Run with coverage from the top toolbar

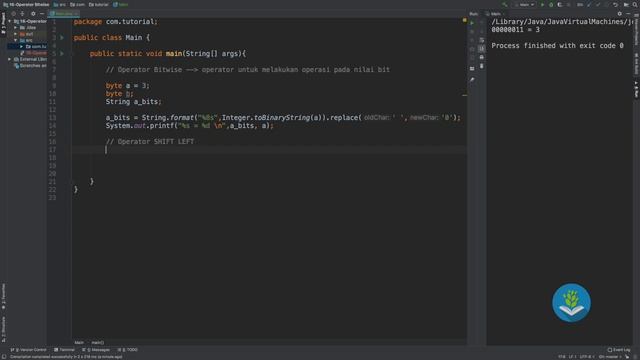pos(560,4)
